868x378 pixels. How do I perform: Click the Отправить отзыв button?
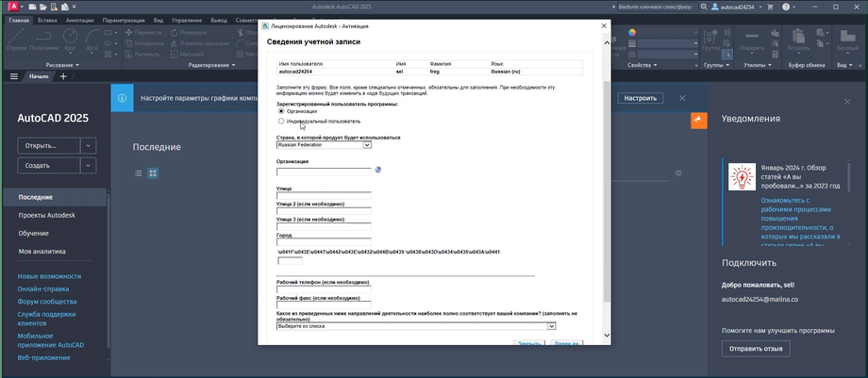756,349
